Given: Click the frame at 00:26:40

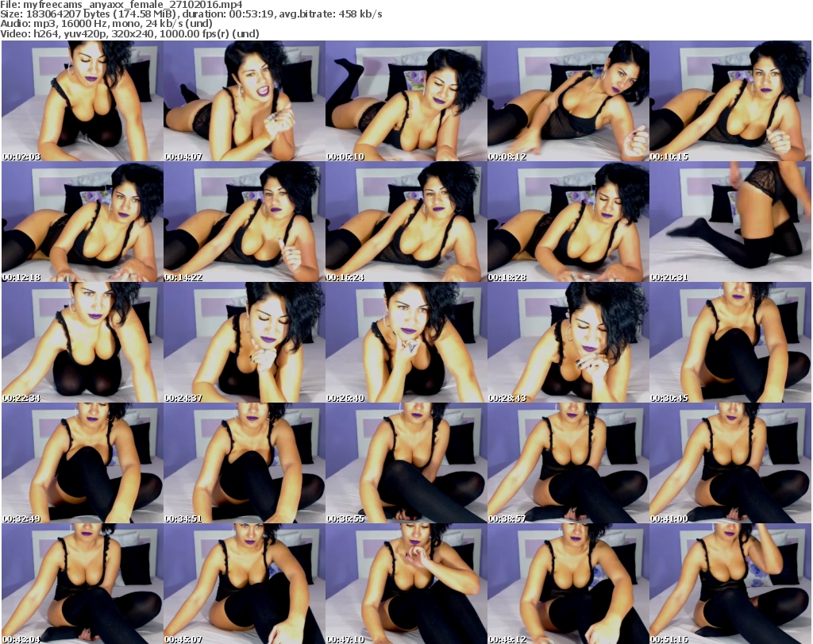Looking at the screenshot, I should [406, 342].
